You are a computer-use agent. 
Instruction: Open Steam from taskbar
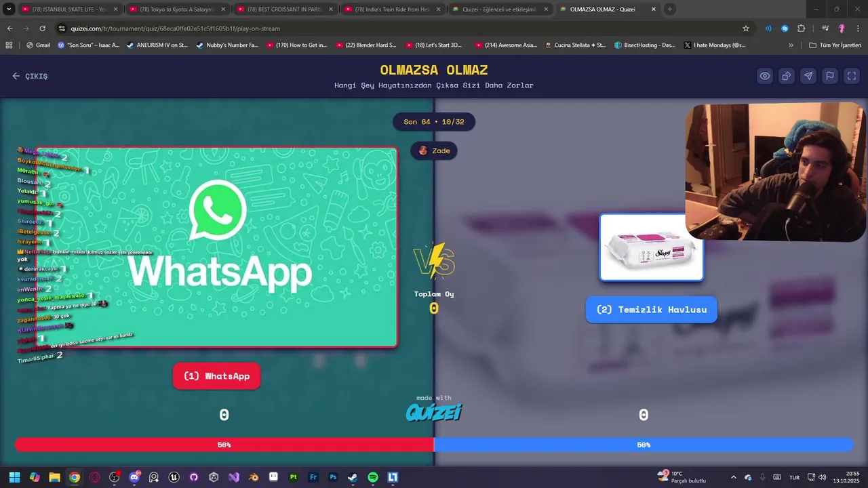353,477
